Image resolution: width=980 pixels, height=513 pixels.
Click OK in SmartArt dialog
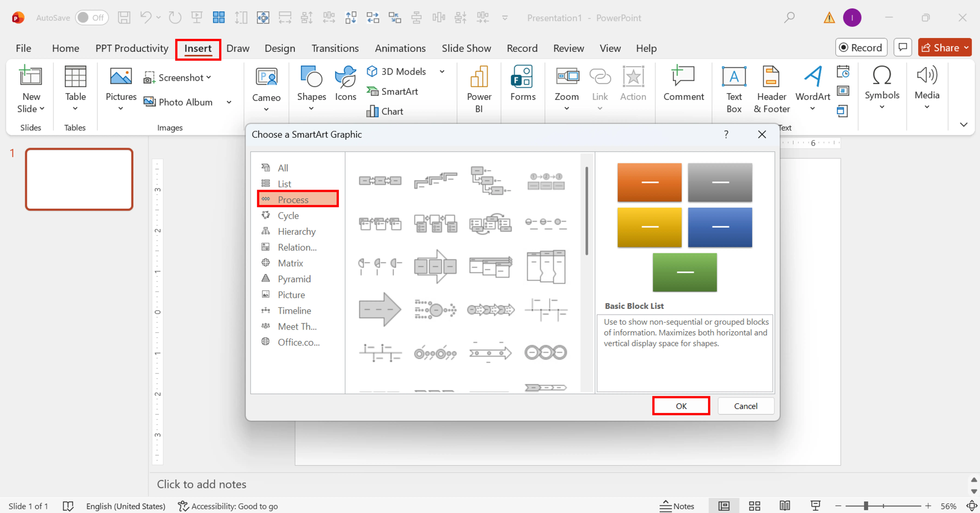point(681,406)
